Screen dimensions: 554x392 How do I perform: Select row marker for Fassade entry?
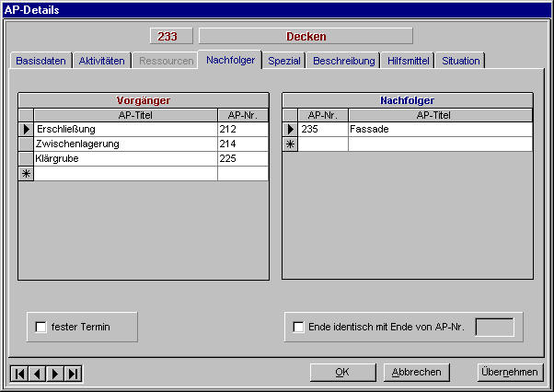[290, 130]
